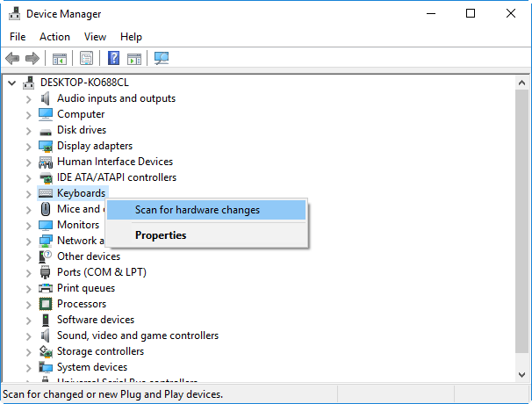Click the Show/Hide Console Tree icon

pyautogui.click(x=60, y=59)
